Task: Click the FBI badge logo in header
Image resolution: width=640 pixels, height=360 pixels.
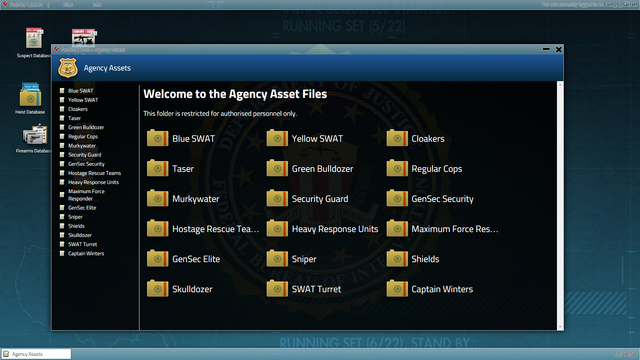Action: (x=68, y=68)
